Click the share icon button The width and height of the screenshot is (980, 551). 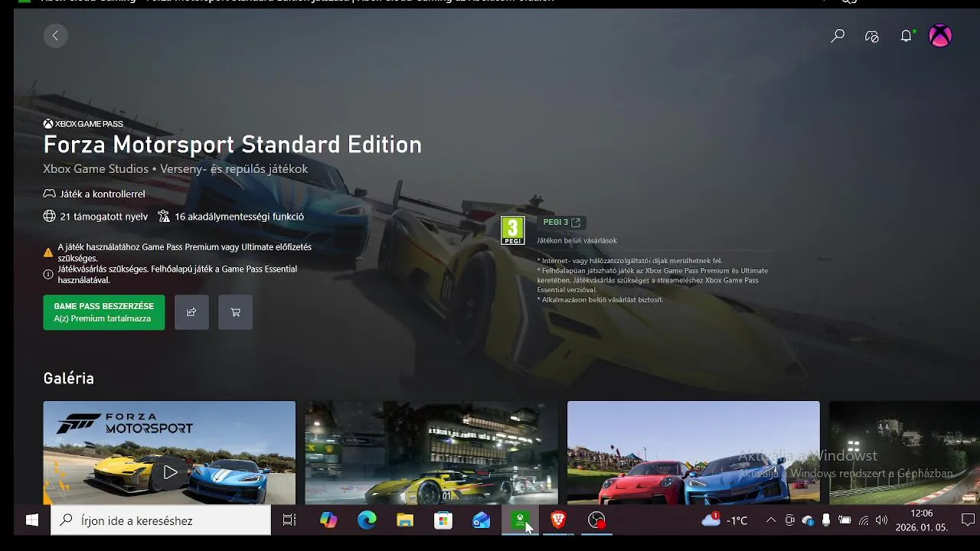click(x=191, y=312)
